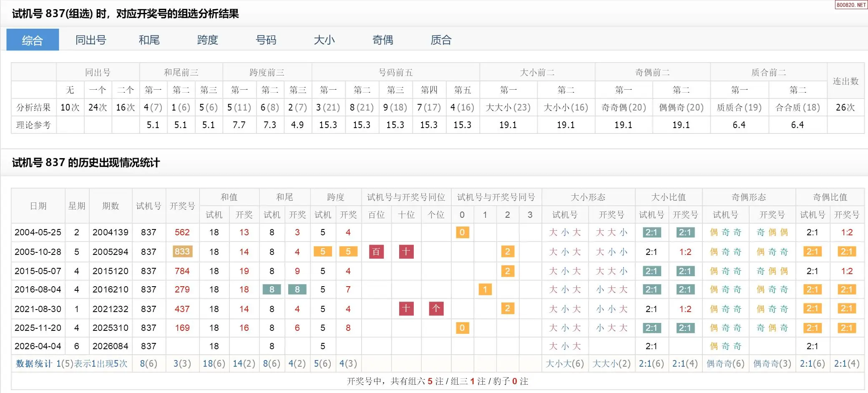
Task: Click draw number 562
Action: pos(182,232)
